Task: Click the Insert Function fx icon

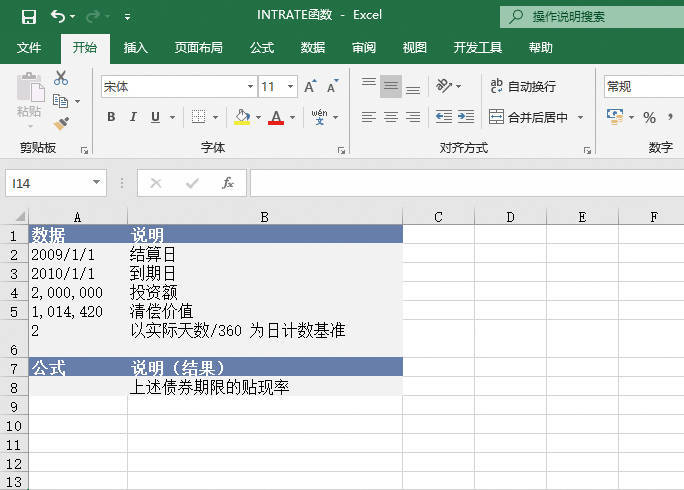Action: click(228, 183)
